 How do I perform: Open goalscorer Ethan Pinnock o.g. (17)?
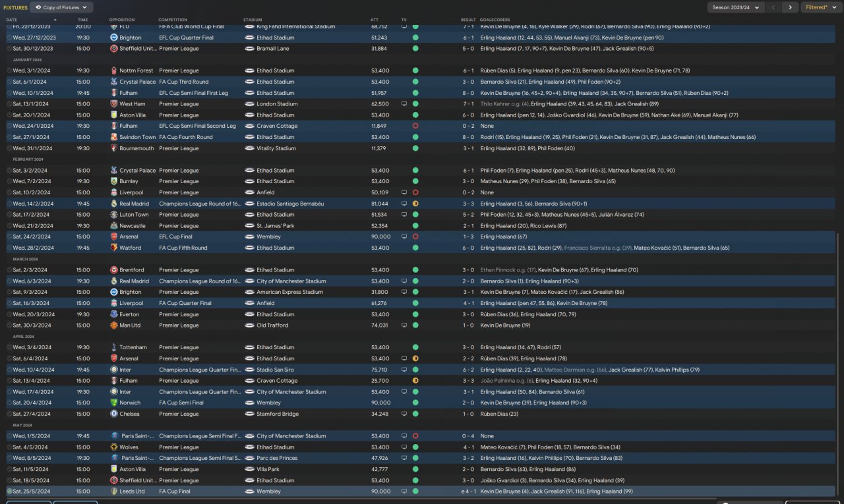point(508,270)
